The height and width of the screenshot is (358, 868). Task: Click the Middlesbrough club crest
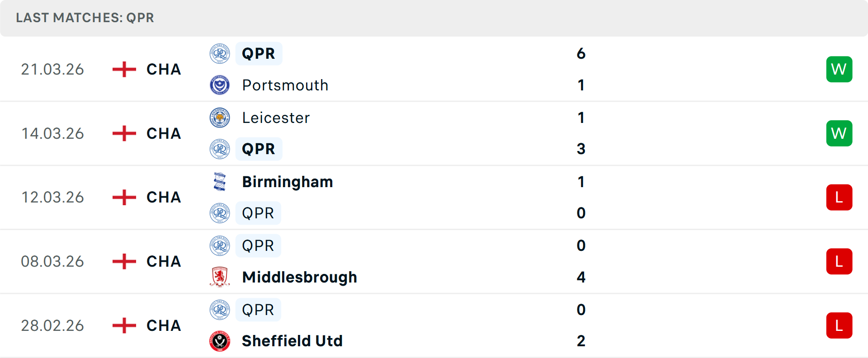(220, 277)
